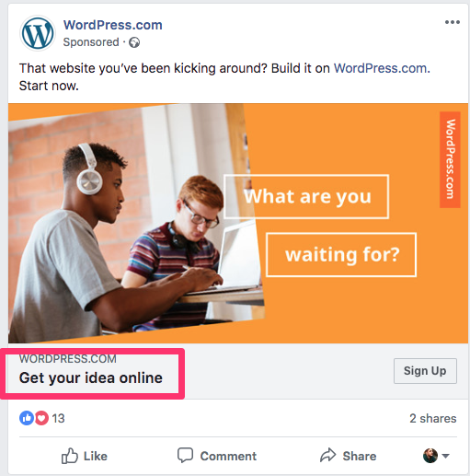Screen dimensions: 470x476
Task: Click the 'Get your idea online' headline
Action: tap(91, 377)
